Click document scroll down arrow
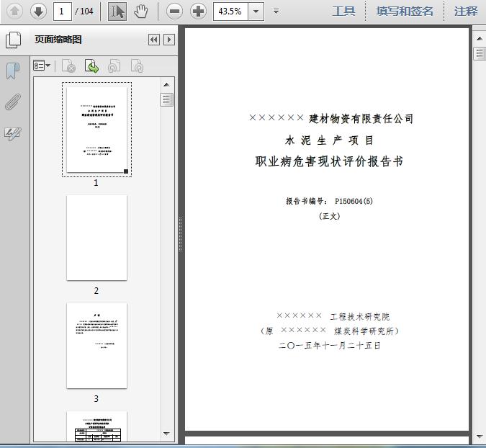486x448 pixels. [480, 436]
